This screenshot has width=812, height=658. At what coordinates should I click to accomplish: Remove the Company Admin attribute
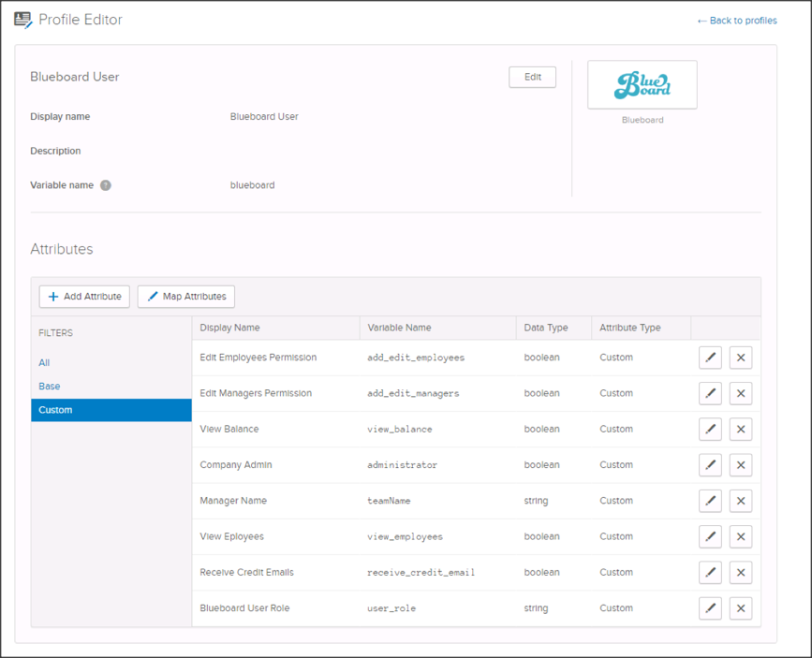click(740, 465)
